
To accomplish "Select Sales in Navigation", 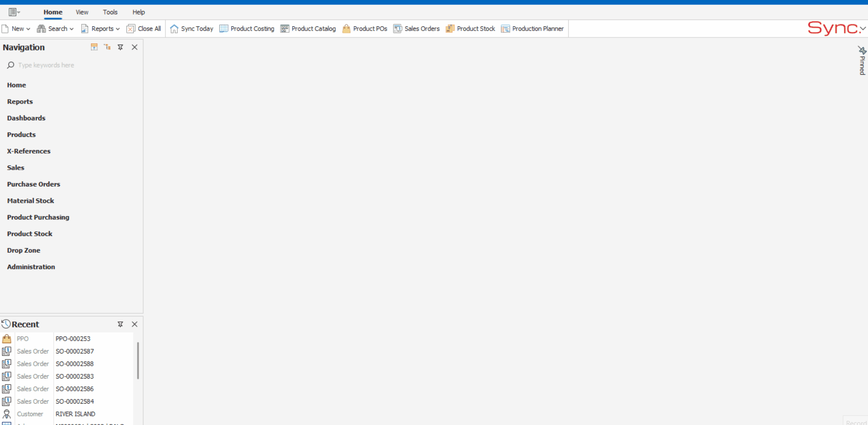I will pos(16,168).
